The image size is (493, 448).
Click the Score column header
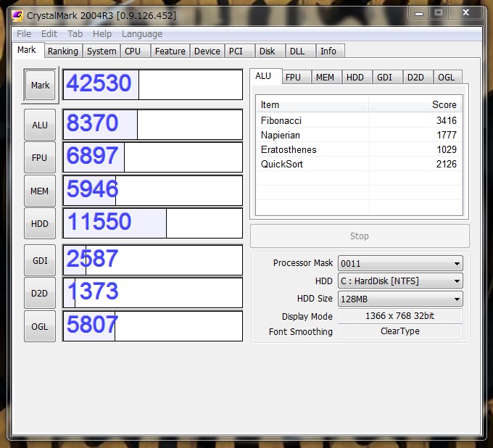415,104
